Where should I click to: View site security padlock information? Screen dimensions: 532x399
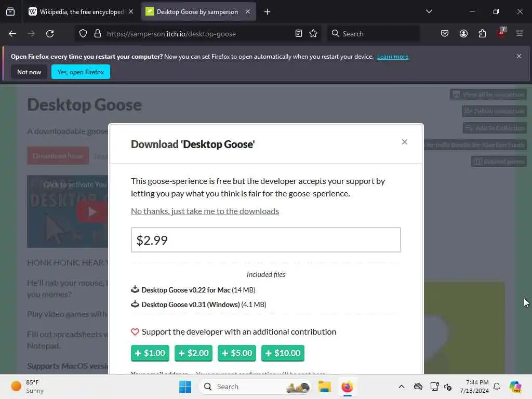coord(98,34)
